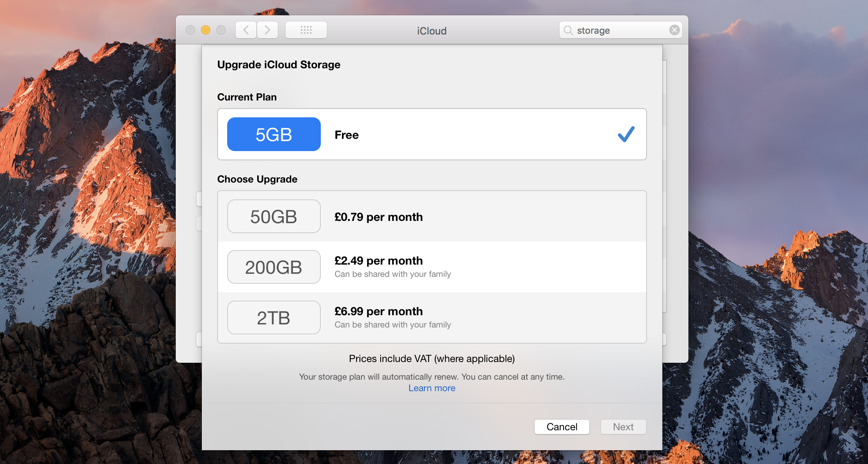Screen dimensions: 868x464
Task: Choose the 50GB upgrade option
Action: 432,216
